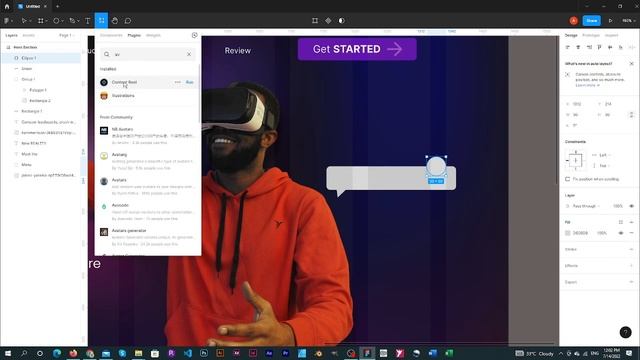
Task: Clear the plugin search text
Action: pos(189,54)
